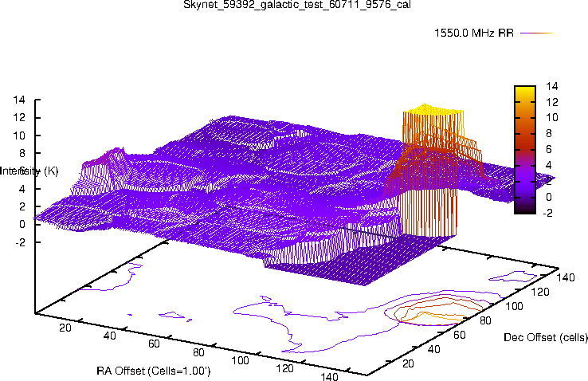Choose Dec Offset axis tick 120
Screen dimensions: 588x381
(540, 292)
